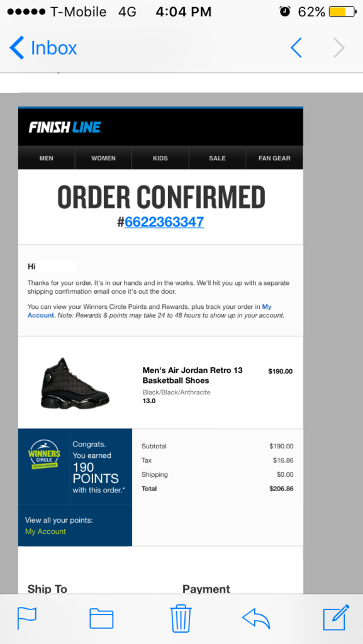This screenshot has height=644, width=363.
Task: Tap the flag icon in bottom toolbar
Action: 26,618
